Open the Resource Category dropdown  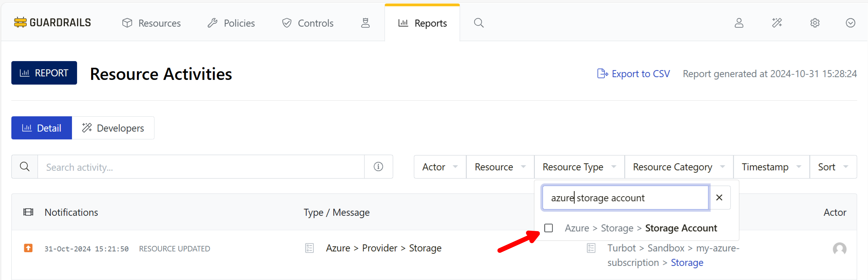[678, 167]
